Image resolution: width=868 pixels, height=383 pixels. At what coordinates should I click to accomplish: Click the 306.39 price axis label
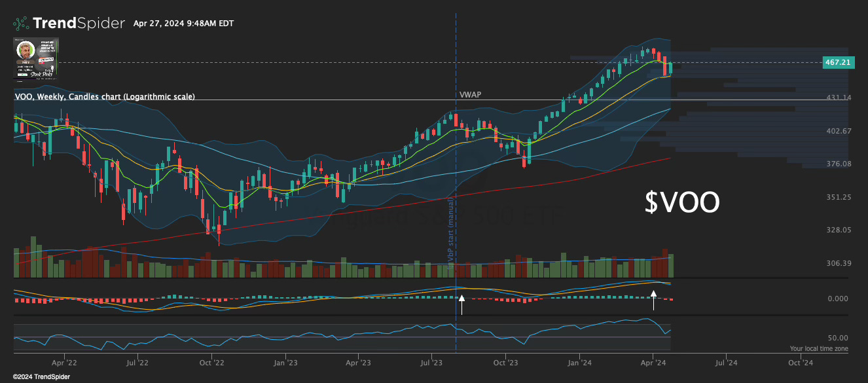click(x=839, y=263)
